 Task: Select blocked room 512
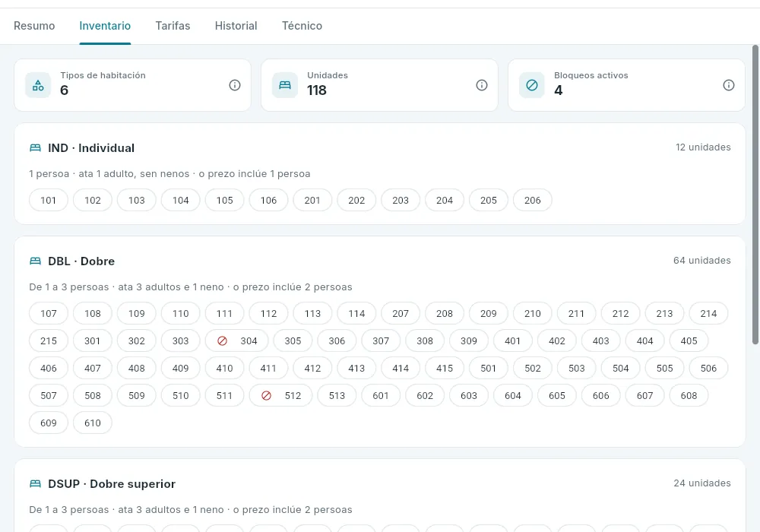point(280,396)
